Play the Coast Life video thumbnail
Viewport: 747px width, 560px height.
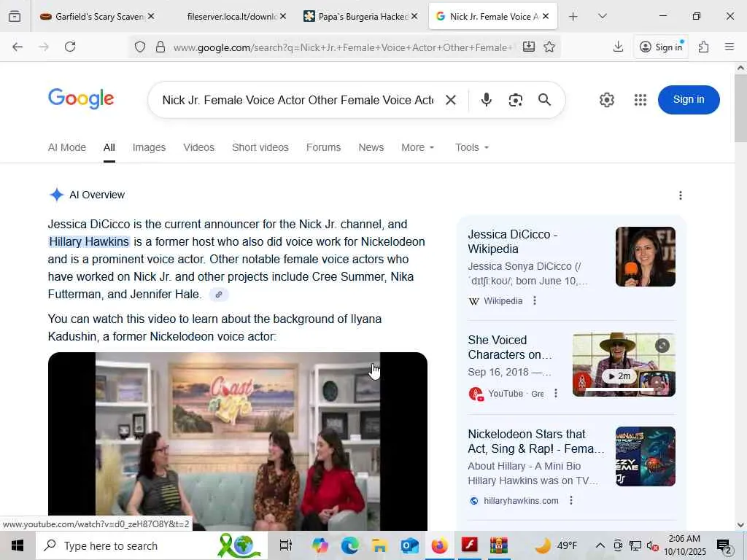237,441
